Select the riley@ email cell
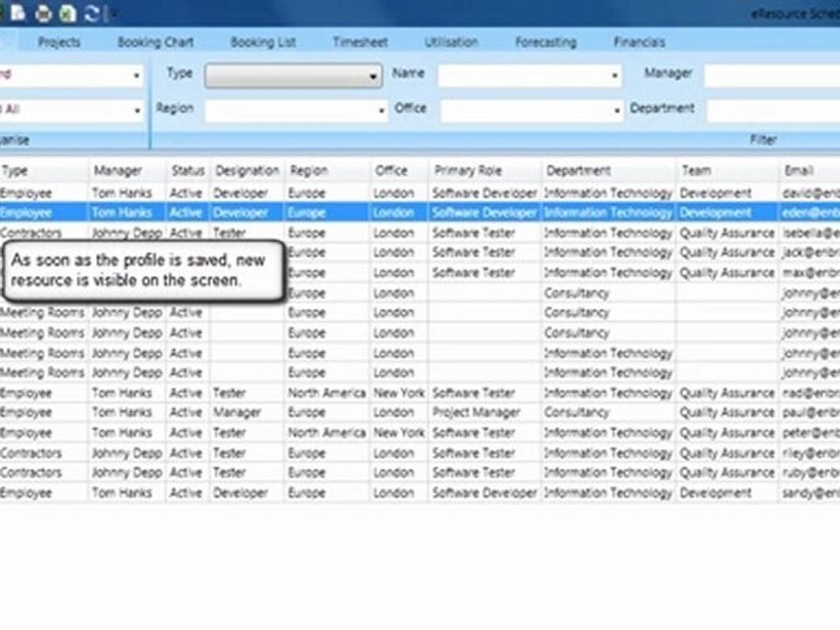Screen dimensions: 840x630 (810, 453)
